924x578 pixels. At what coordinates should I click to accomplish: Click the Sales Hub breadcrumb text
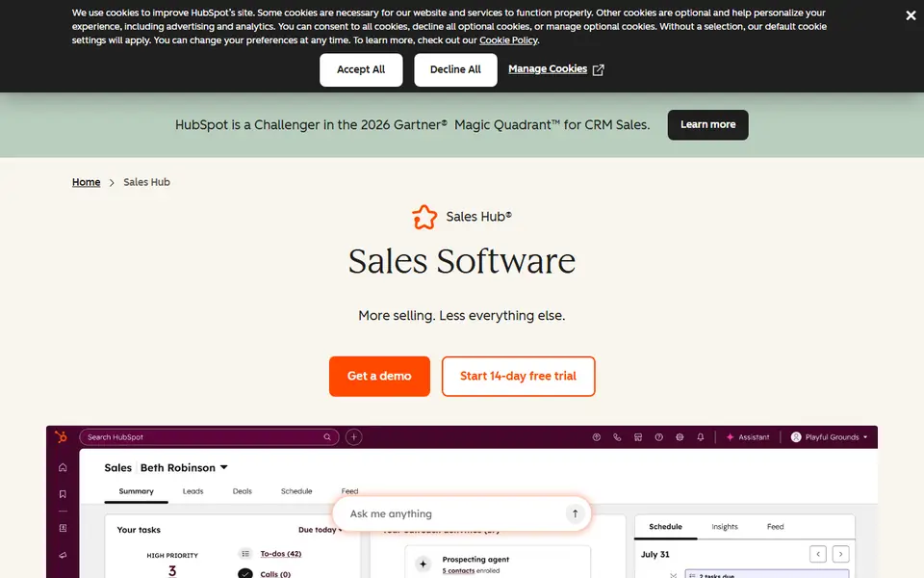click(146, 182)
